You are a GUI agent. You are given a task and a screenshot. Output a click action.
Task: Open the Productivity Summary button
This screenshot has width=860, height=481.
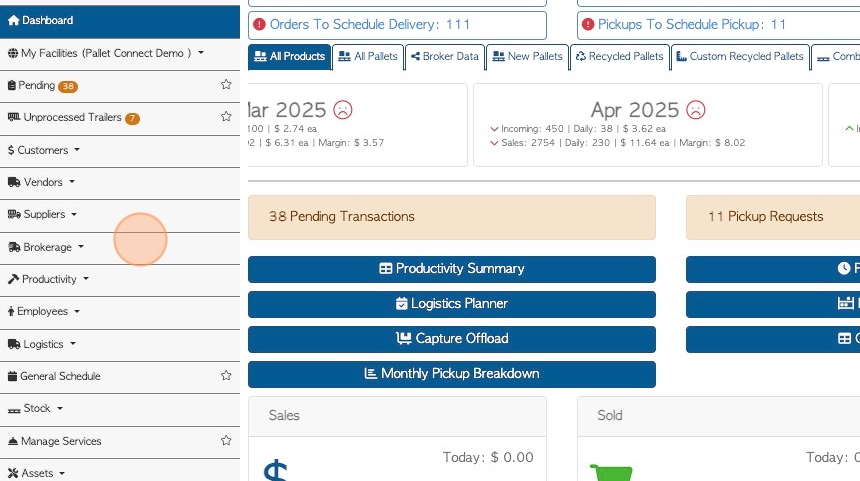pyautogui.click(x=452, y=269)
